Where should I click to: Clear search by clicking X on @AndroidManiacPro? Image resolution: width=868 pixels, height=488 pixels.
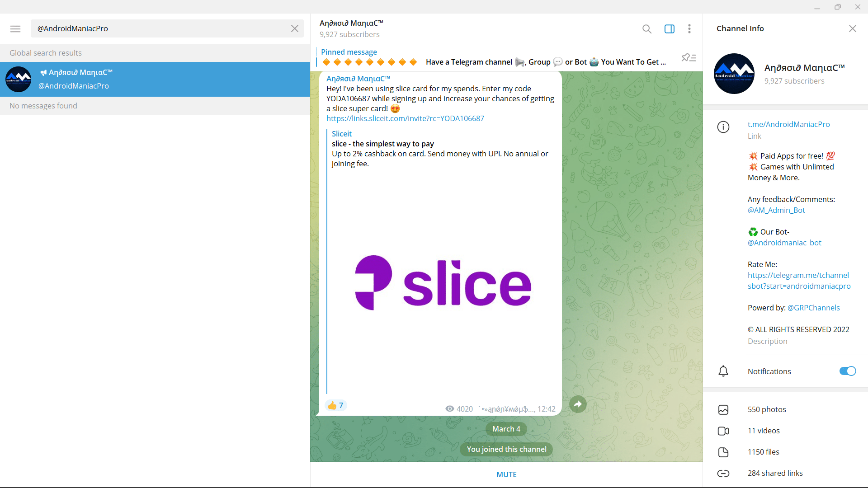coord(294,28)
